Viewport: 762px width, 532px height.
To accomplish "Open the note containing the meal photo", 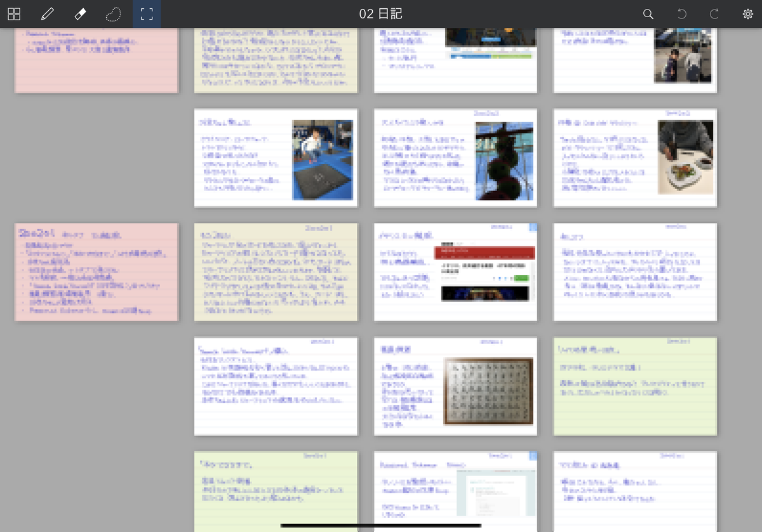I will (x=635, y=157).
